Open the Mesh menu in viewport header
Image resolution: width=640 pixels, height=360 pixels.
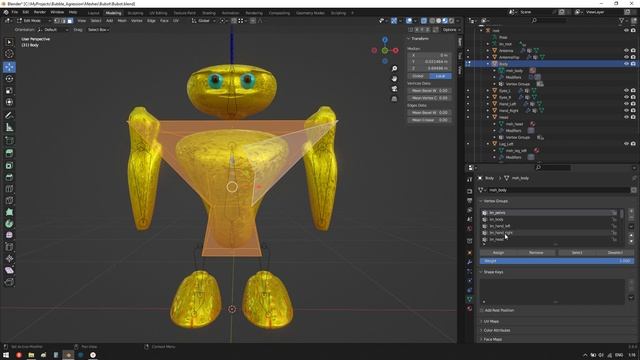122,20
